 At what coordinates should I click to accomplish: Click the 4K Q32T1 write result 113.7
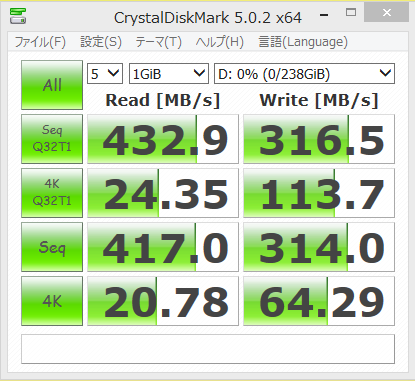coord(319,193)
